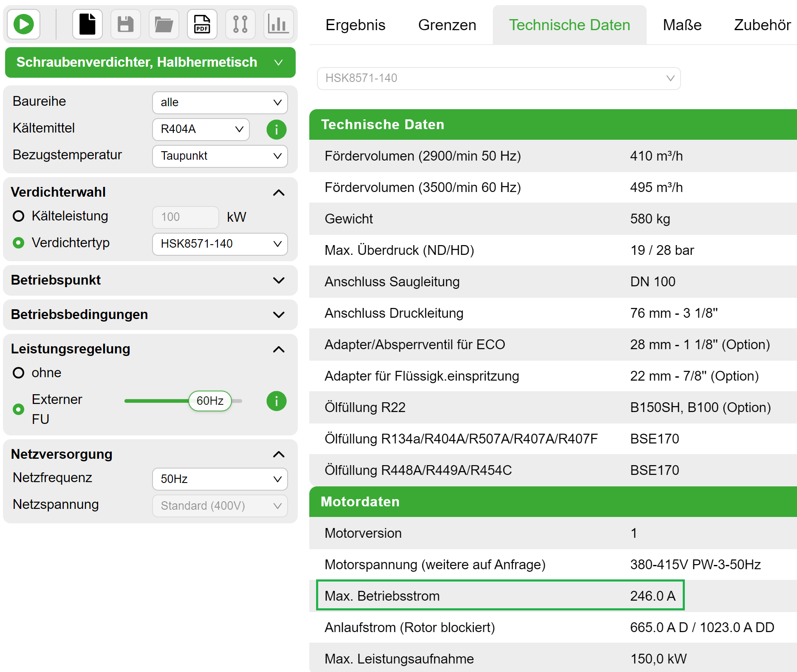Click the Kälteleistung kW input field
Image resolution: width=797 pixels, height=672 pixels.
coord(185,217)
